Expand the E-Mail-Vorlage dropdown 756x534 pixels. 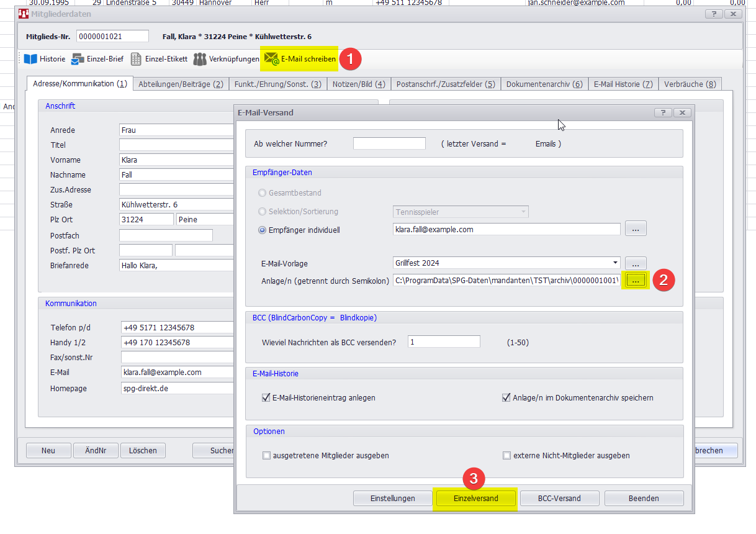[615, 263]
